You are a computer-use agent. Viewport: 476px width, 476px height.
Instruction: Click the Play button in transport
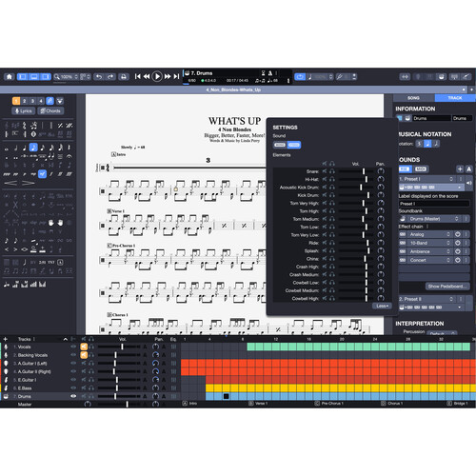point(157,76)
